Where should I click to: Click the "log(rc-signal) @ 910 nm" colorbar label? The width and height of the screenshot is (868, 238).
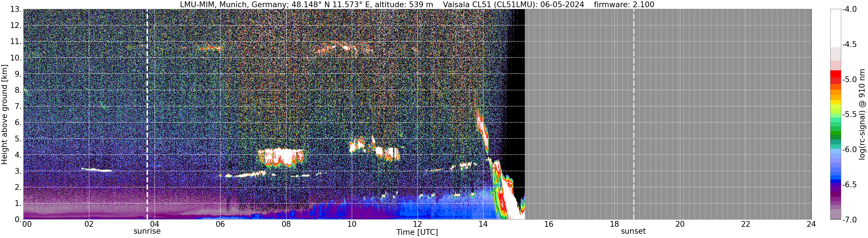(862, 114)
